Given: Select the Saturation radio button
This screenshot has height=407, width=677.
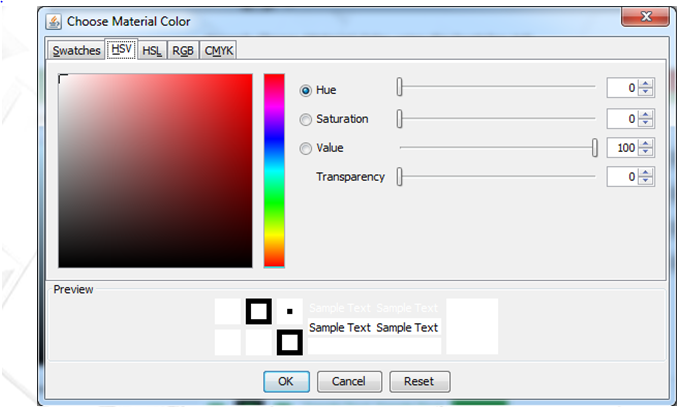Looking at the screenshot, I should 306,120.
